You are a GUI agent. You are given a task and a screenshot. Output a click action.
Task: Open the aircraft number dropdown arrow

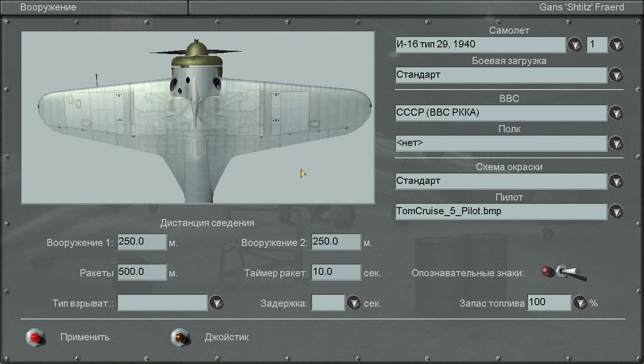(616, 45)
